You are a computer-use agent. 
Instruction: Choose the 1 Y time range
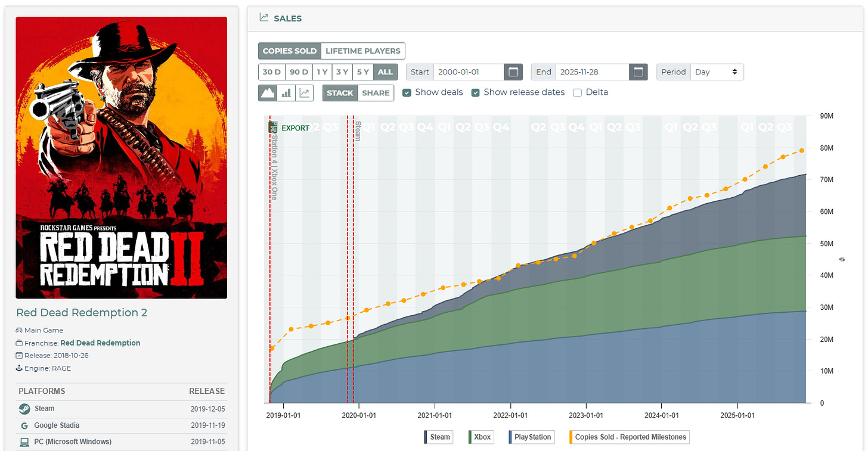[x=322, y=72]
